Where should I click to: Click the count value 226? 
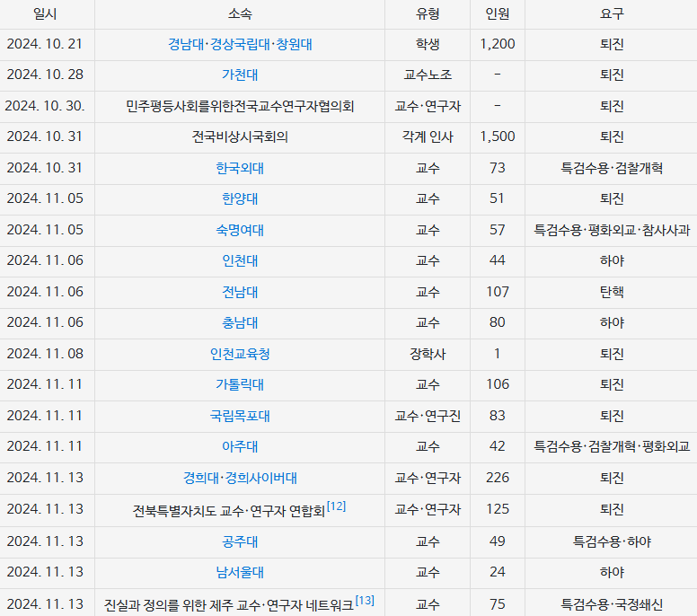(498, 478)
